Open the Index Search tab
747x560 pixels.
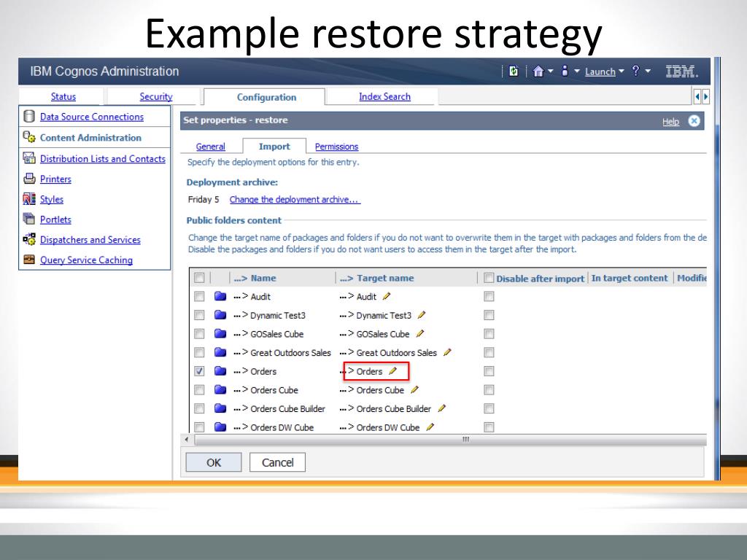384,97
